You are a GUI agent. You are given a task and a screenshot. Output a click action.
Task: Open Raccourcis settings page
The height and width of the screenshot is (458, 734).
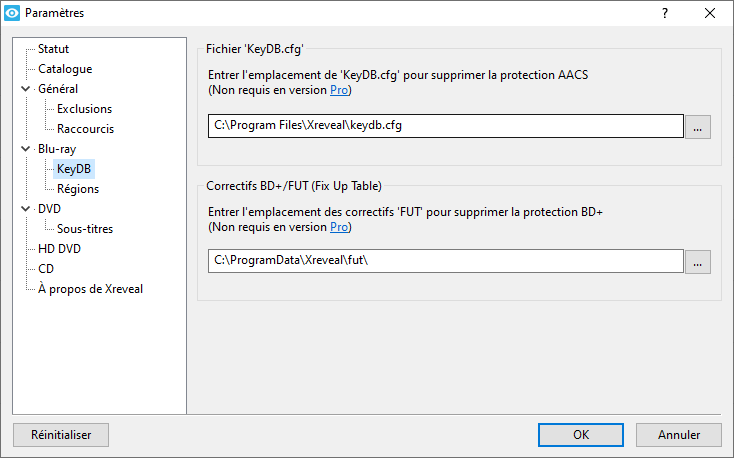coord(85,129)
